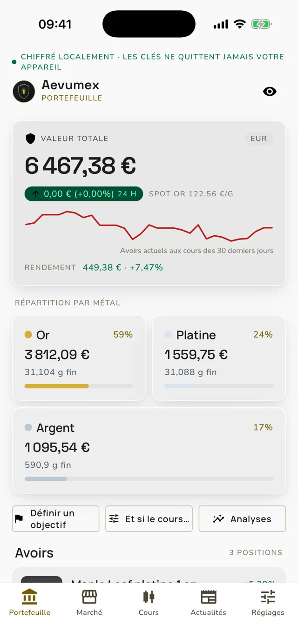
Task: Tap the sliders icon on Et si le cours
Action: pos(114,519)
